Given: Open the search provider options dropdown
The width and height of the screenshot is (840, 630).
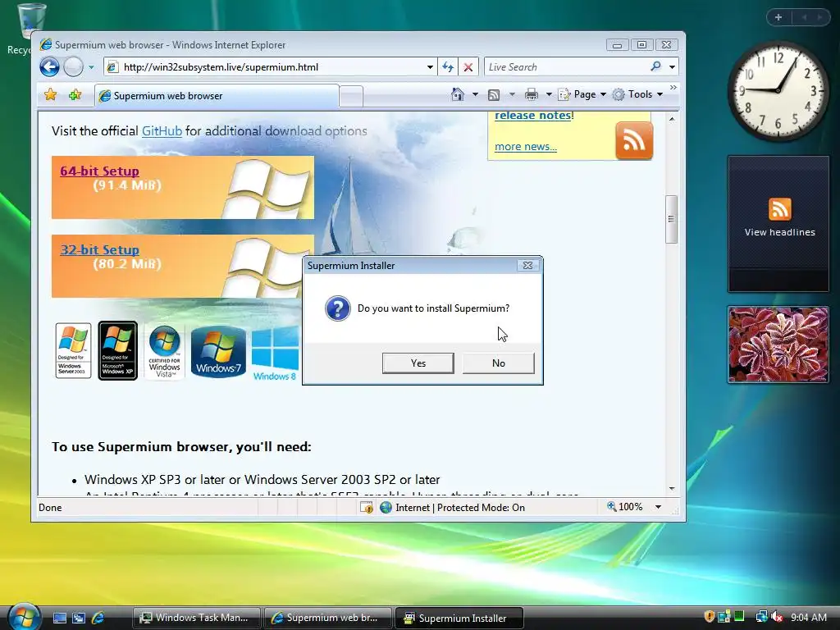Looking at the screenshot, I should 673,67.
